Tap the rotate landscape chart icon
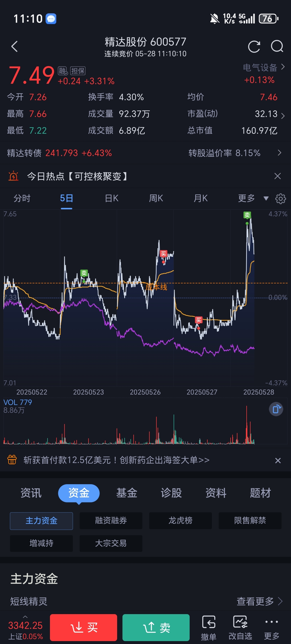291x644 pixels. [276, 409]
